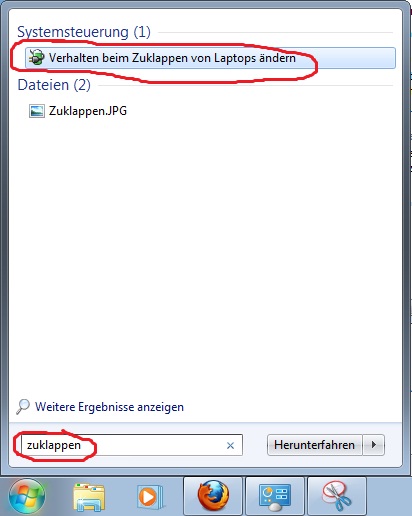
Task: Click the Systemsteuerung (1) group header
Action: 84,32
